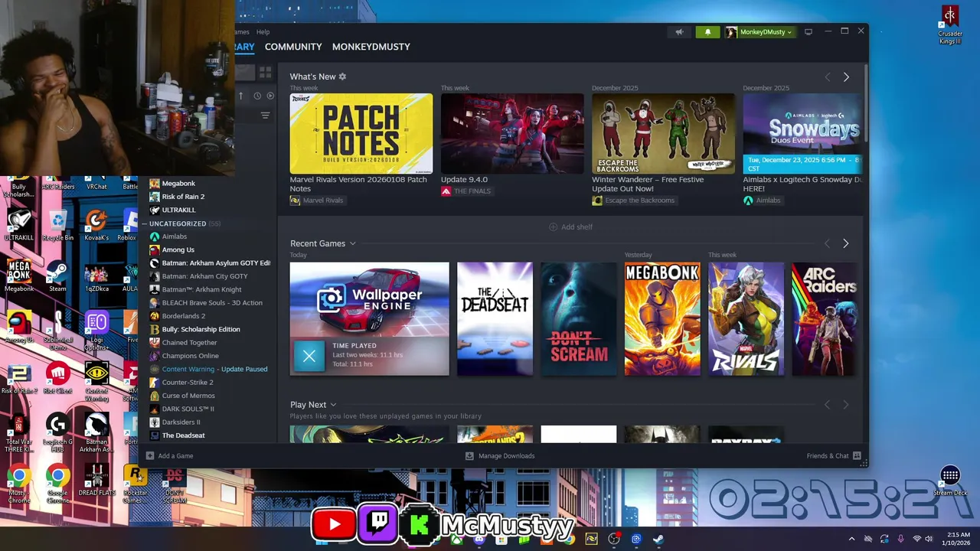The height and width of the screenshot is (551, 980).
Task: Open Marvel Rivals patch notes thumbnail
Action: 361,134
